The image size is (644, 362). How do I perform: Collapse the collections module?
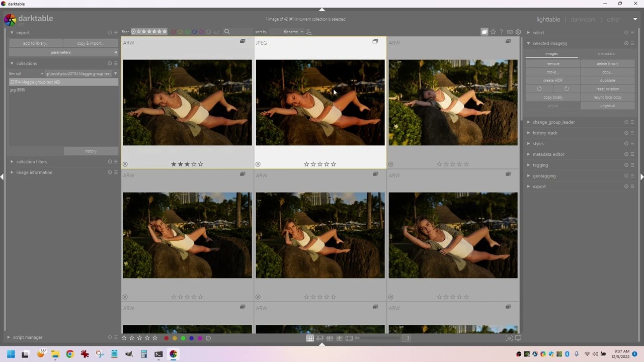(x=12, y=63)
